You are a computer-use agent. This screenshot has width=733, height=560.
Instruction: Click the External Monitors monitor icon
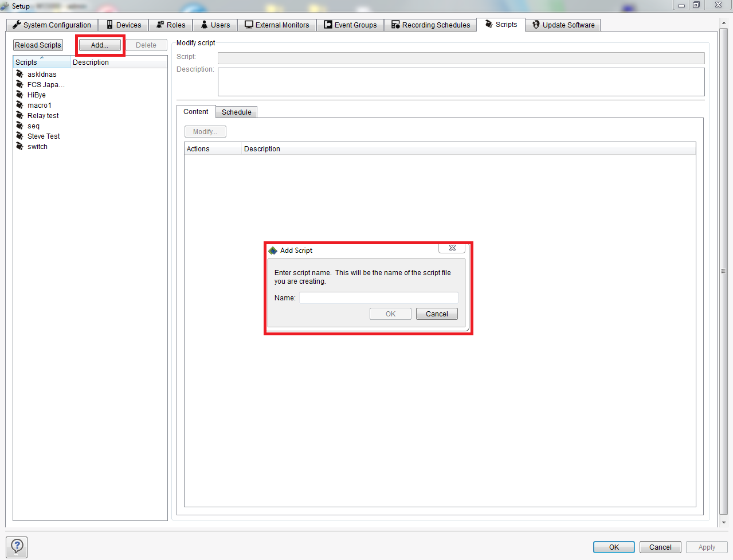point(248,25)
